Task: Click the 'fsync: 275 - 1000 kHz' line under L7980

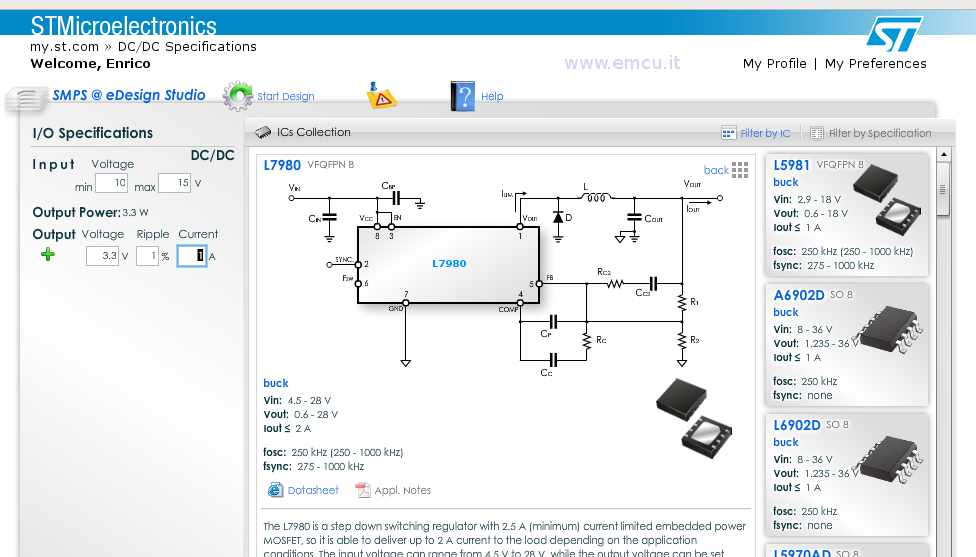Action: click(314, 466)
